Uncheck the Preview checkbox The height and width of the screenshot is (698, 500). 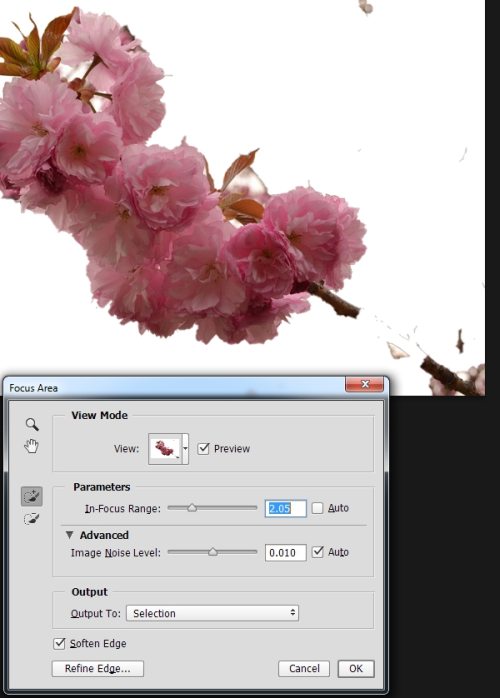pyautogui.click(x=203, y=448)
